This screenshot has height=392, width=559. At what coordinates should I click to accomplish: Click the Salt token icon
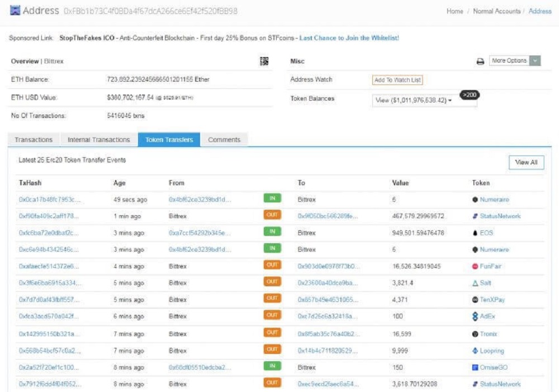(475, 283)
